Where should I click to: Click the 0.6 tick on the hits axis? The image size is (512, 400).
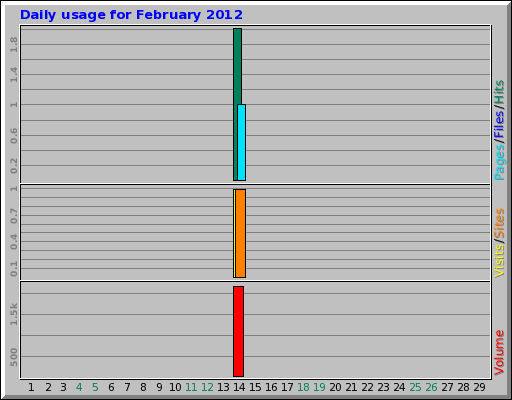click(14, 136)
